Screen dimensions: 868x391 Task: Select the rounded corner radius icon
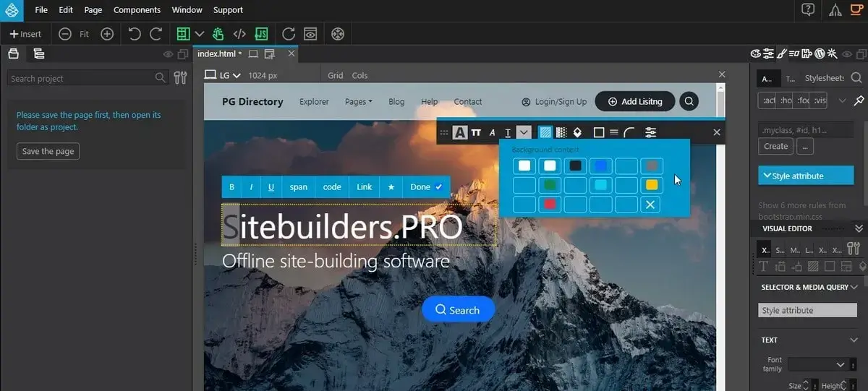coord(629,132)
